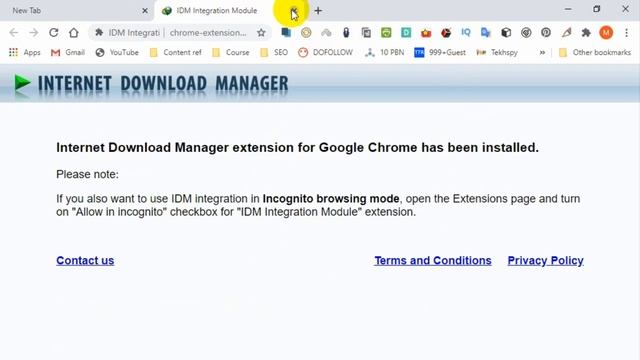Open the browser home page
640x360 pixels.
pos(73,33)
